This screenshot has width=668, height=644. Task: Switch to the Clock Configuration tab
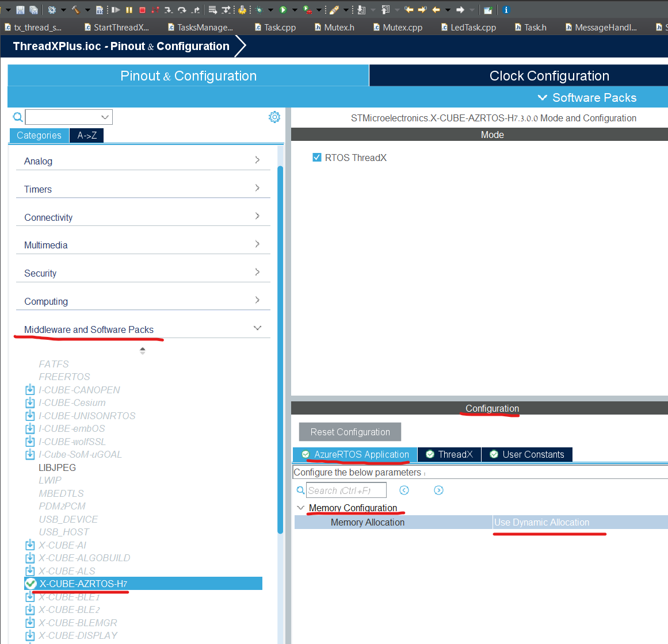point(549,75)
